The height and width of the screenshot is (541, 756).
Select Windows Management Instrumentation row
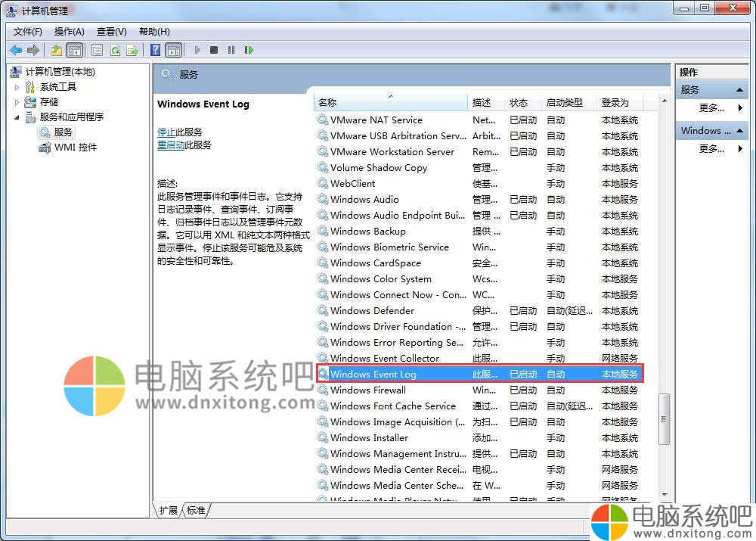point(479,454)
